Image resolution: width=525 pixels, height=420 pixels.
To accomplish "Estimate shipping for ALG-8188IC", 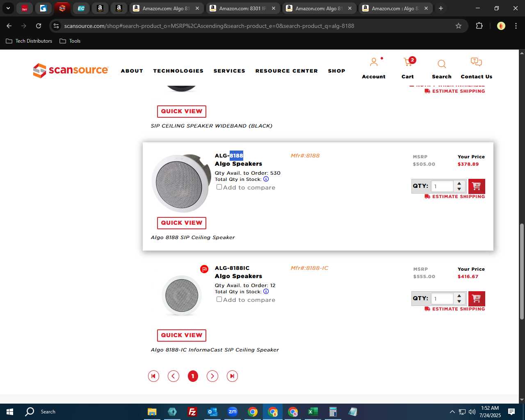I will pos(455,309).
